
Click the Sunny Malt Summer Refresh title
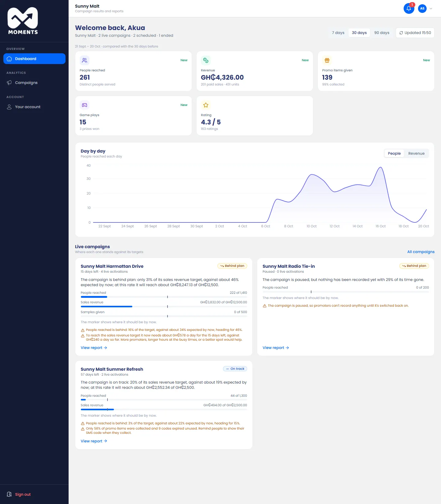point(112,369)
